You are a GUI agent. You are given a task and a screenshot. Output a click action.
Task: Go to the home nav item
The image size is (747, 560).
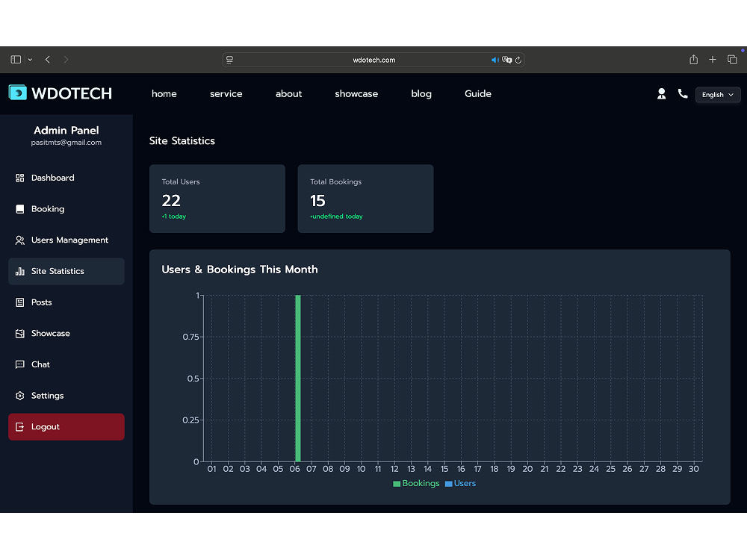point(164,94)
